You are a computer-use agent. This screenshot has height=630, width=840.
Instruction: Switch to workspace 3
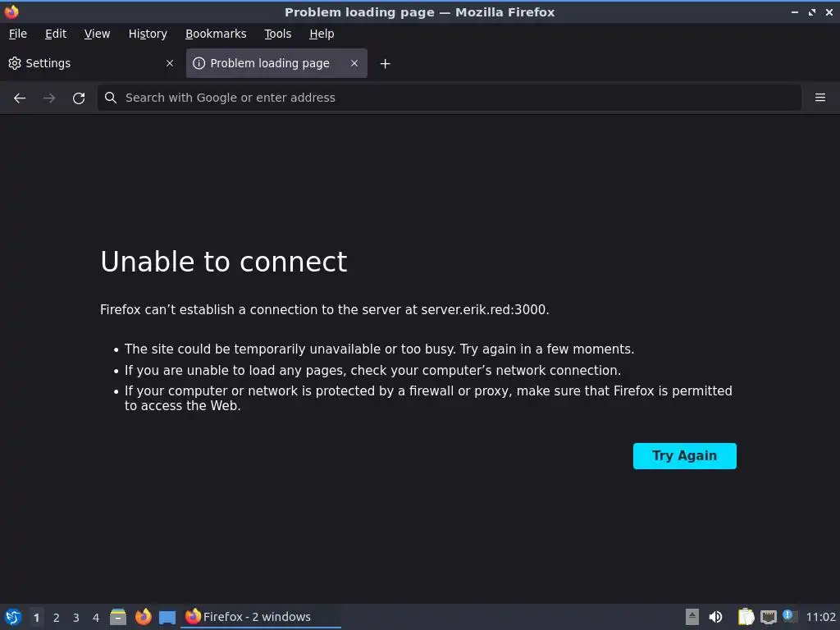(x=76, y=618)
